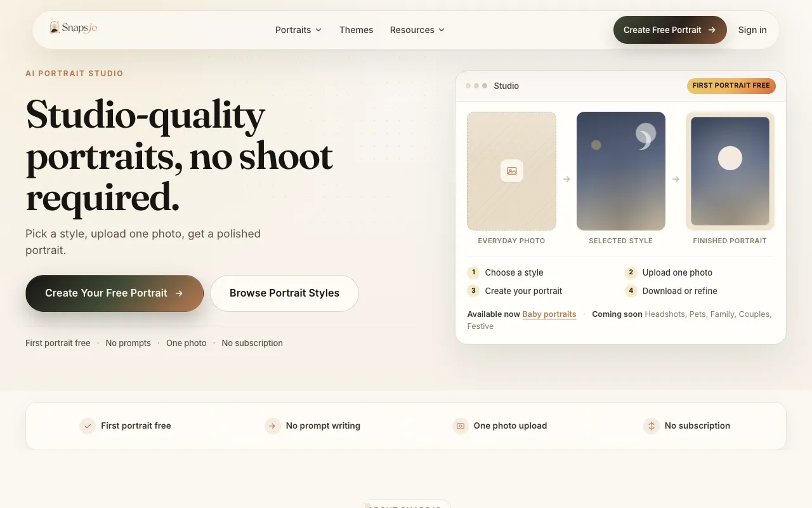Click the step 2 badge for Upload one photo
812x508 pixels.
pyautogui.click(x=631, y=272)
